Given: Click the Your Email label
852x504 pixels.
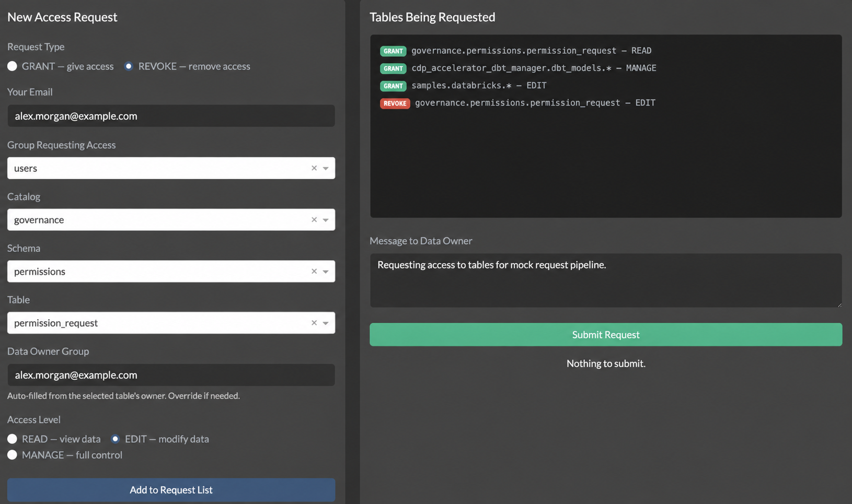Looking at the screenshot, I should coord(30,92).
